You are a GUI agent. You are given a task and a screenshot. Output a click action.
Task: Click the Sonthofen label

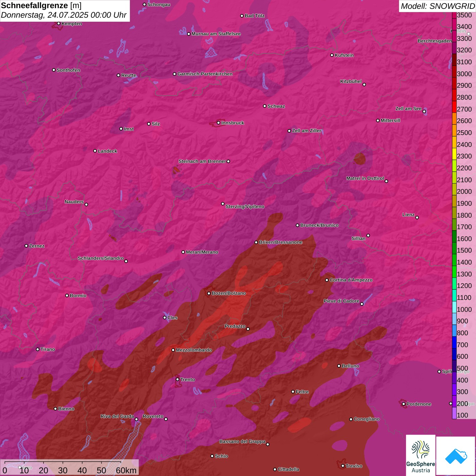[68, 70]
